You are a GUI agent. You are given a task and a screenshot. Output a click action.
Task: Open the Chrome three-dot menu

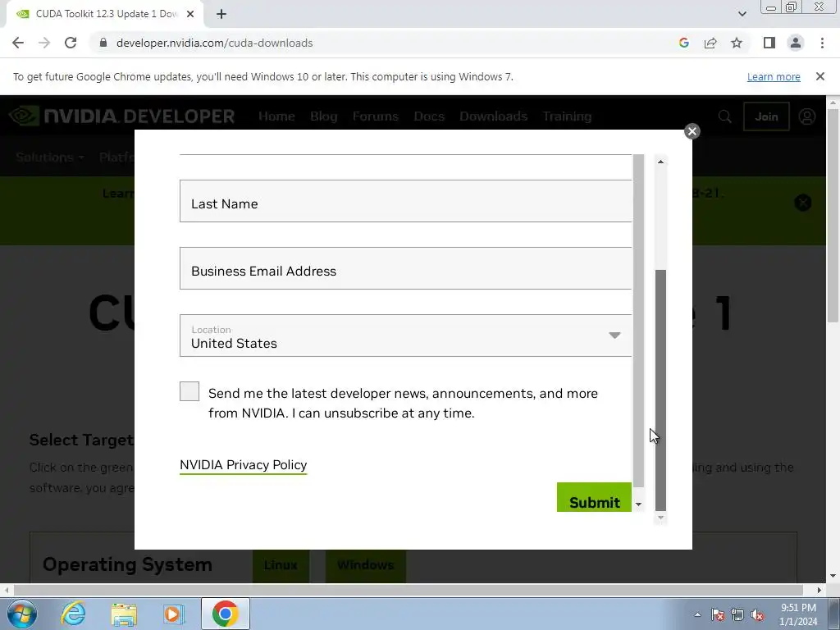(x=822, y=43)
